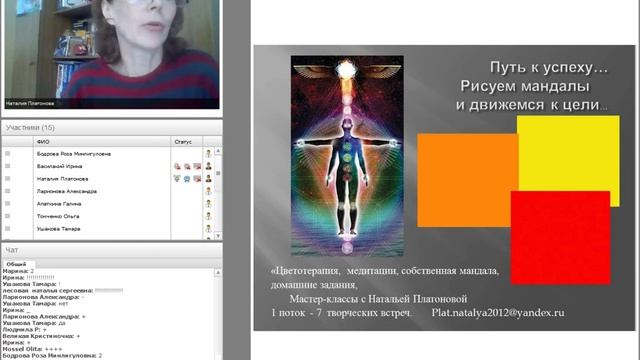Tick checkbox beside Ларионова Александра
640x360 pixels.
point(8,191)
